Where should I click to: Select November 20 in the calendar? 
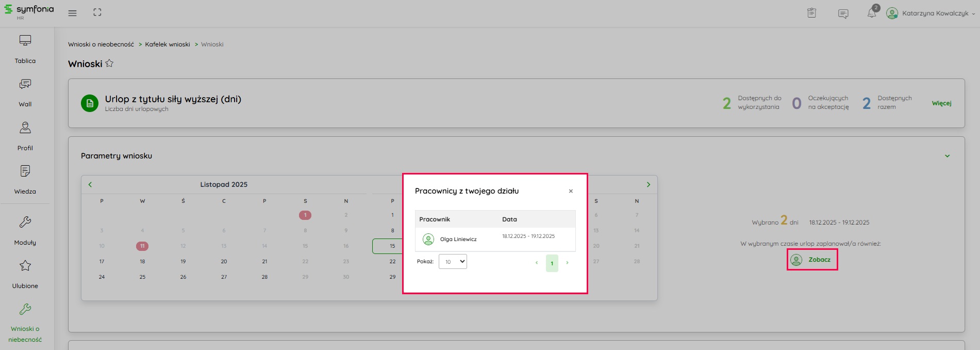[224, 262]
